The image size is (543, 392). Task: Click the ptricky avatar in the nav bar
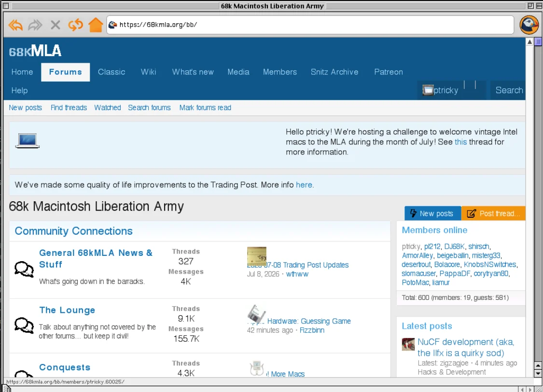click(428, 90)
